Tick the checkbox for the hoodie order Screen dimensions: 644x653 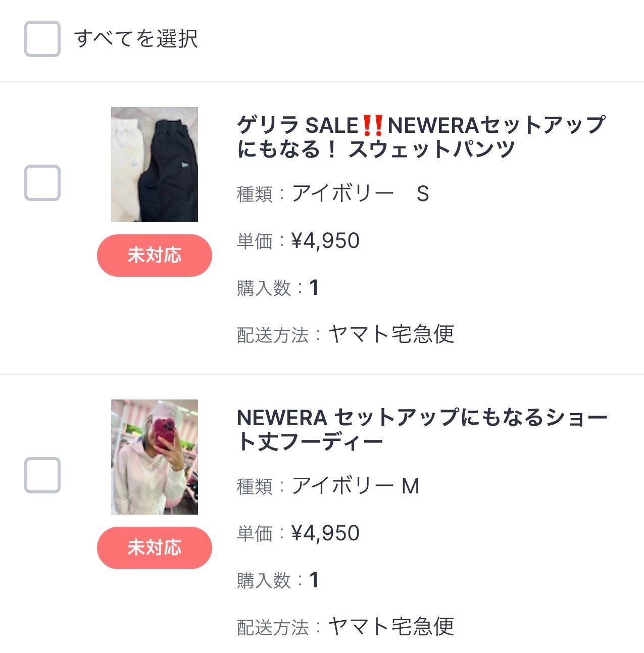click(x=42, y=475)
